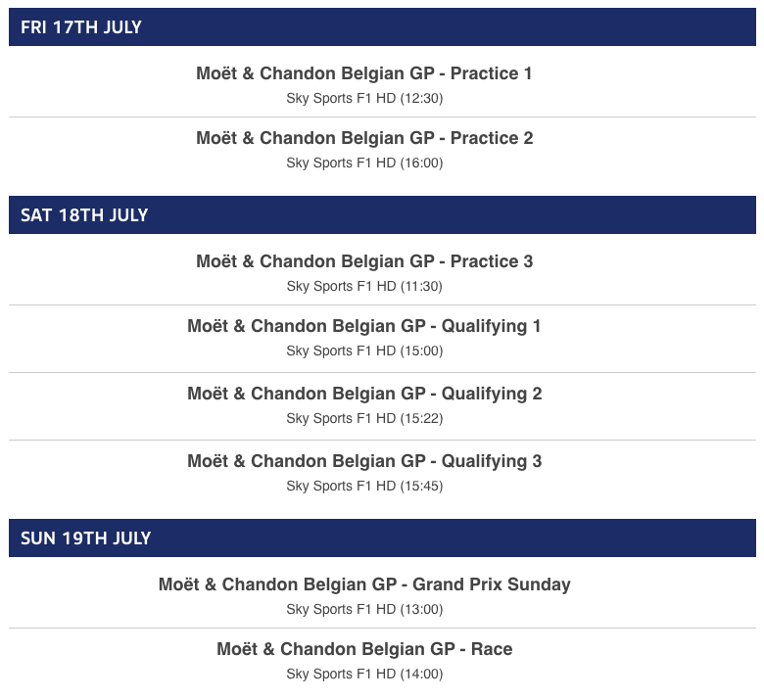Image resolution: width=764 pixels, height=700 pixels.
Task: Click Sky Sports F1 HD (11:30) channel text
Action: point(364,287)
